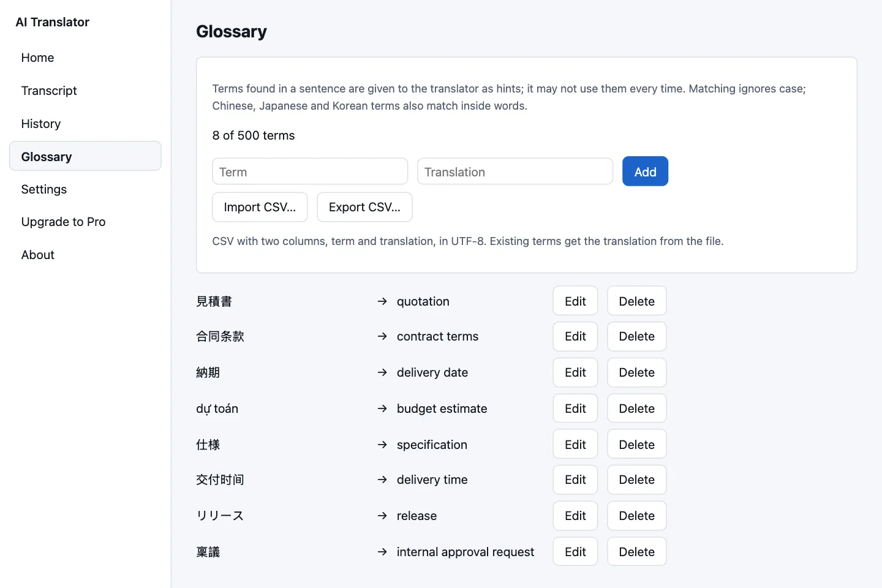This screenshot has height=588, width=882.
Task: Edit the internal approval request entry
Action: tap(575, 551)
